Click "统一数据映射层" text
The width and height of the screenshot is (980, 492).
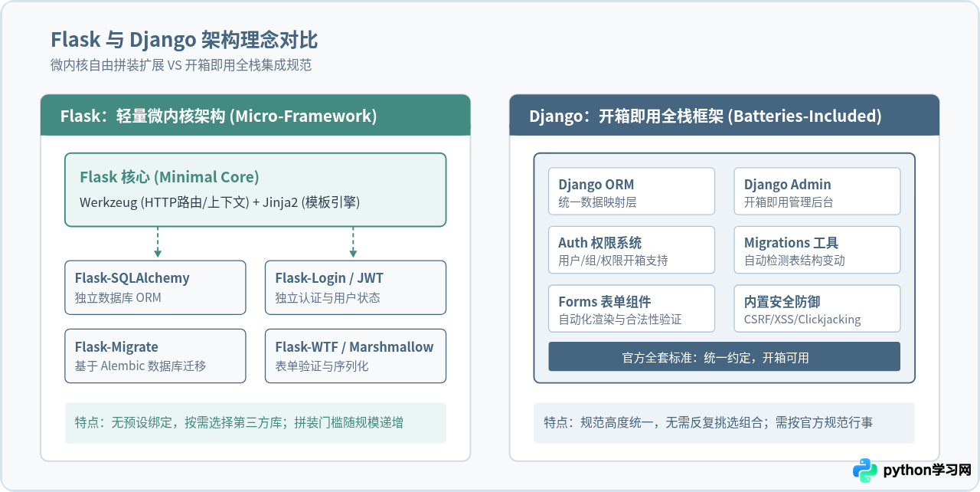coord(597,202)
